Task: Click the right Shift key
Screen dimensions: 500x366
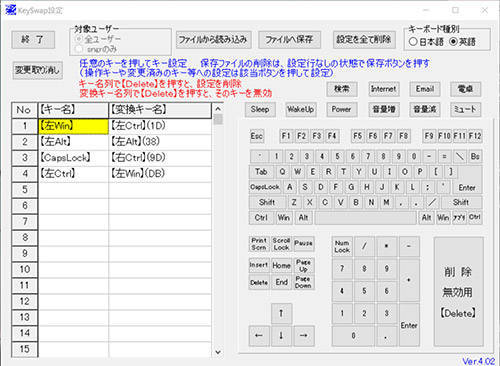Action: click(461, 202)
